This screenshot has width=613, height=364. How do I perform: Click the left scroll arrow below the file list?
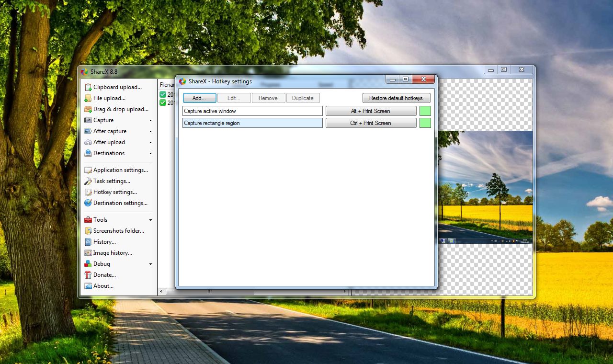(x=161, y=292)
